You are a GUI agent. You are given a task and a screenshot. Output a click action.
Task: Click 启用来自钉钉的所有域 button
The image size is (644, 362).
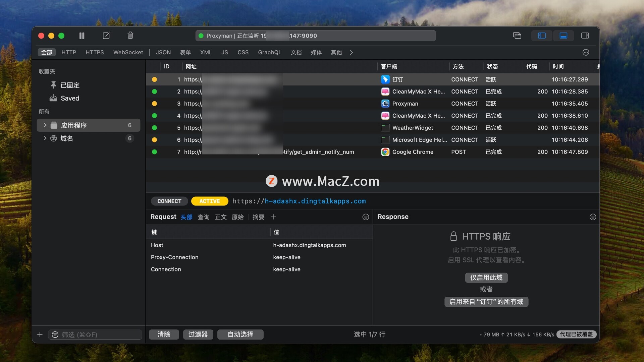pos(486,302)
